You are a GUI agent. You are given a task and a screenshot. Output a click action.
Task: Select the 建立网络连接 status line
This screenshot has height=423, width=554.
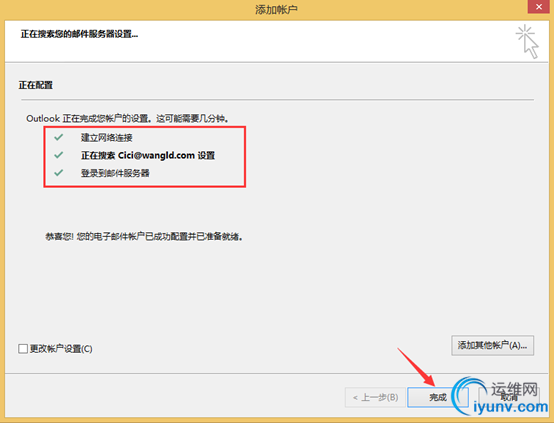point(106,137)
